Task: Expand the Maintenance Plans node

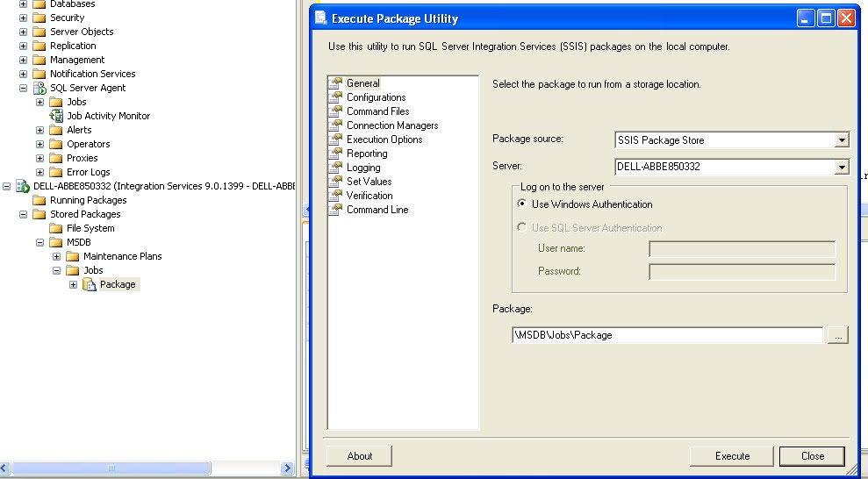Action: click(x=56, y=256)
